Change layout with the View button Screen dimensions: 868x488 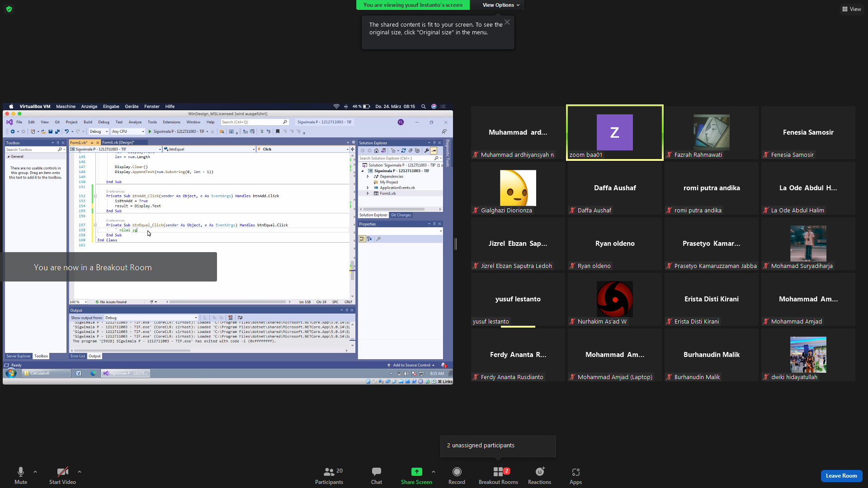coord(851,9)
